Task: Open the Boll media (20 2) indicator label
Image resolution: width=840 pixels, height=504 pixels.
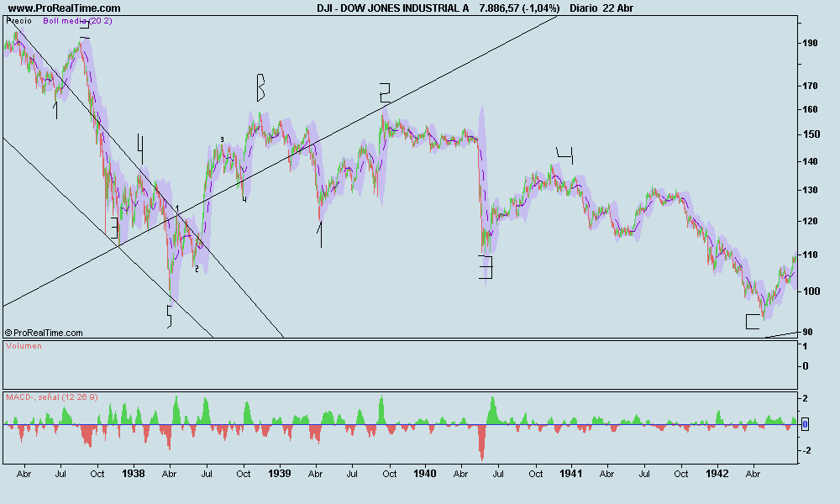Action: click(x=77, y=21)
